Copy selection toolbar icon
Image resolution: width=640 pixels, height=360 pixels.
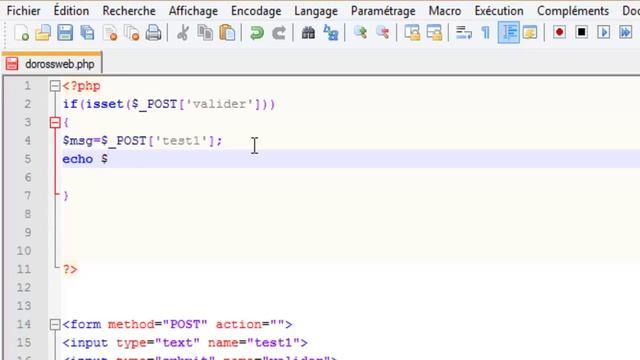(205, 33)
